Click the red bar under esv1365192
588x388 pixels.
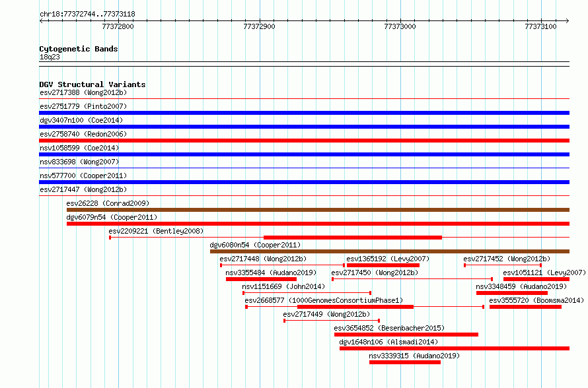coord(383,265)
